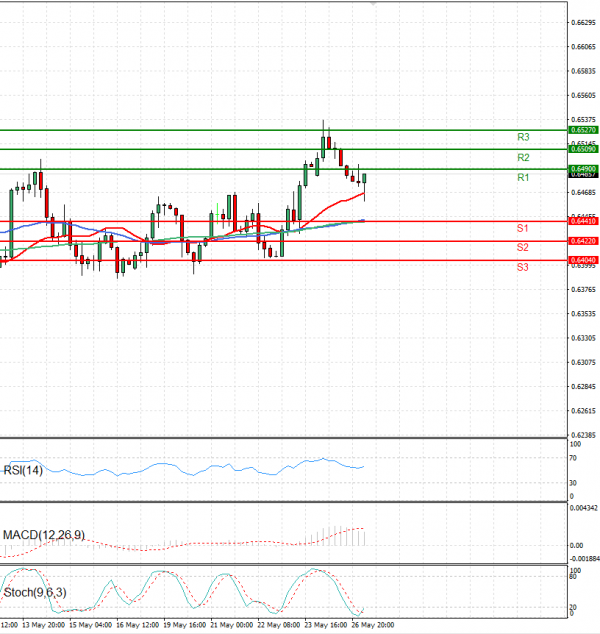The image size is (600, 634).
Task: Click the 0.66295 price axis value
Action: 583,23
